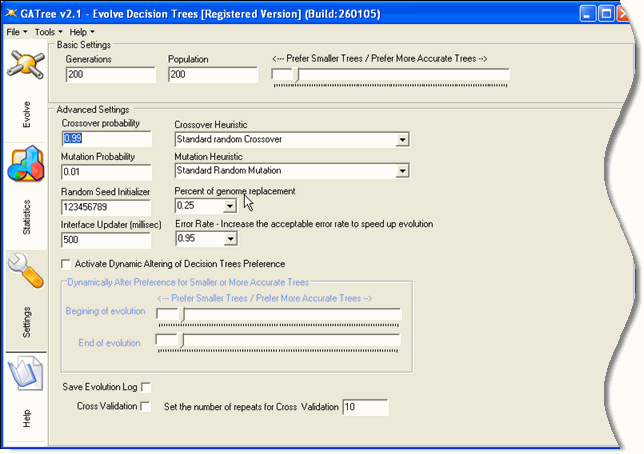Click the Advanced Settings group label
644x454 pixels.
[93, 110]
